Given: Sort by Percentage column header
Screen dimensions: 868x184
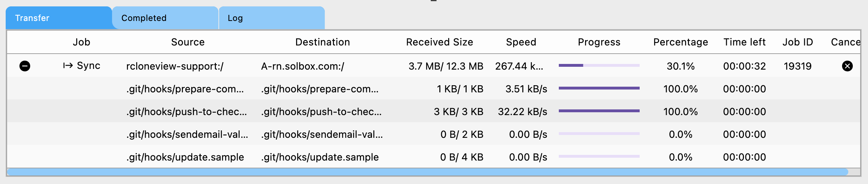Looking at the screenshot, I should point(680,42).
